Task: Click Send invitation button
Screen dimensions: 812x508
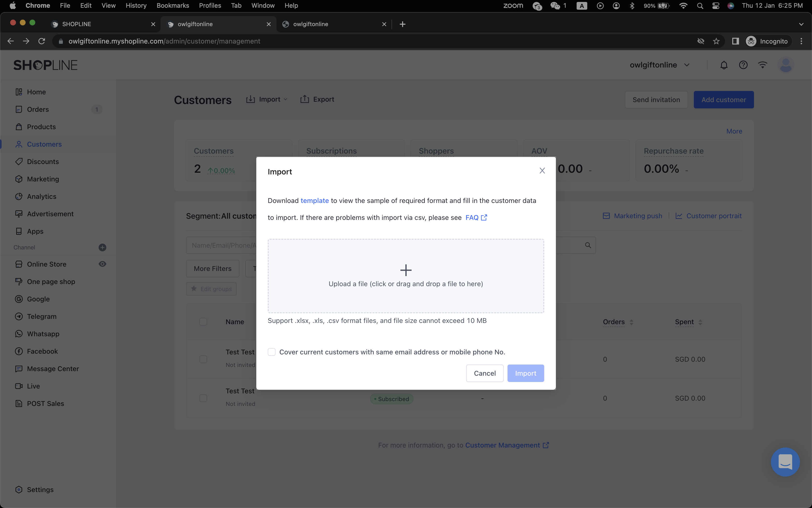Action: [x=656, y=99]
